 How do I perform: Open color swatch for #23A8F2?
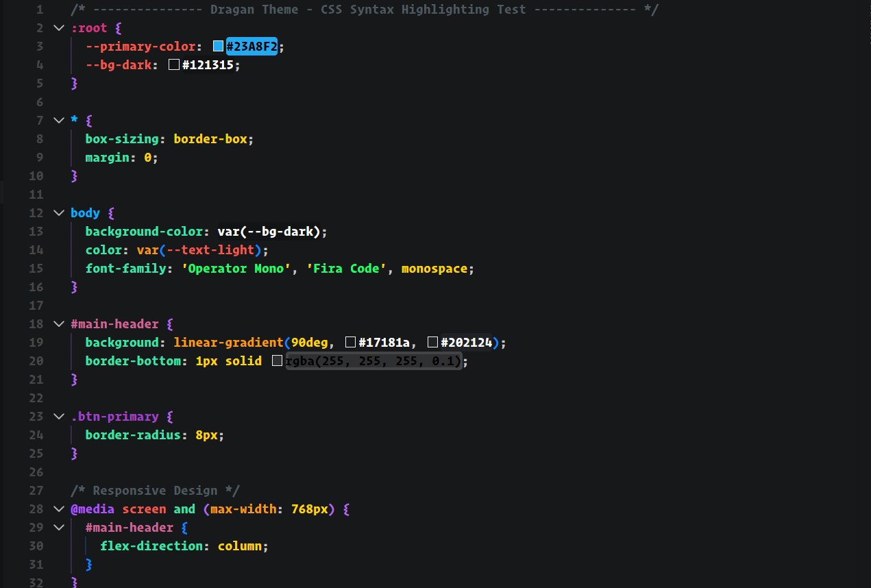218,47
